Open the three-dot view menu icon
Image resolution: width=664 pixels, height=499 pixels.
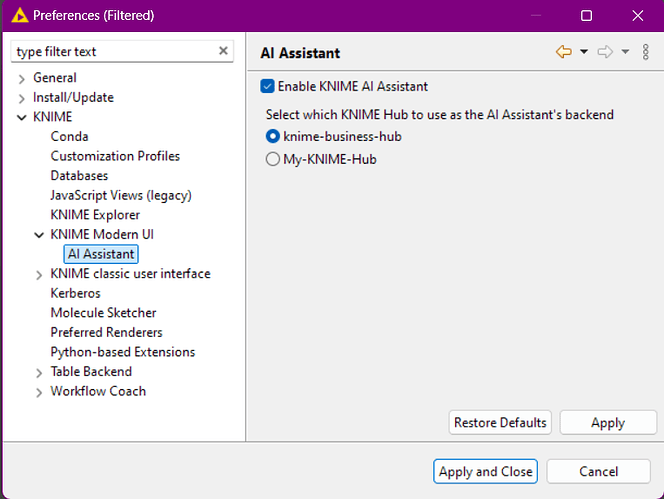tap(645, 52)
